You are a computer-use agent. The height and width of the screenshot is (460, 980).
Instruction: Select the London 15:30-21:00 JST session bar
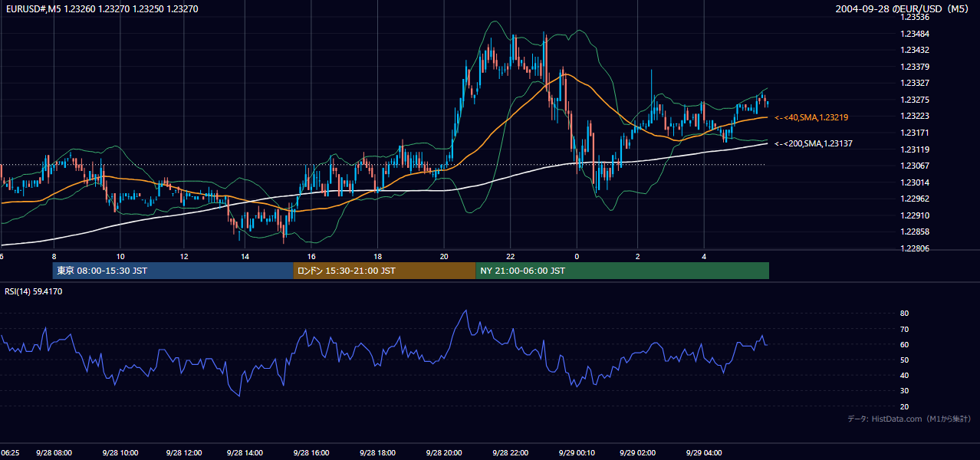pos(384,271)
